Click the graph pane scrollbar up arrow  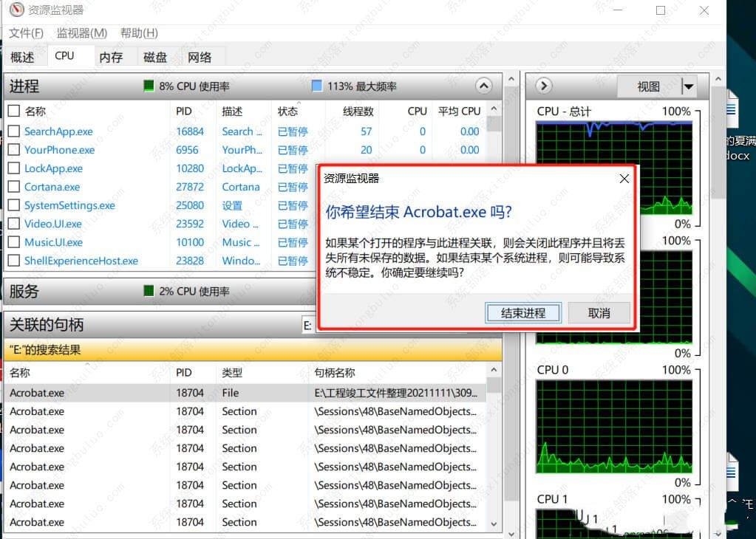point(718,79)
